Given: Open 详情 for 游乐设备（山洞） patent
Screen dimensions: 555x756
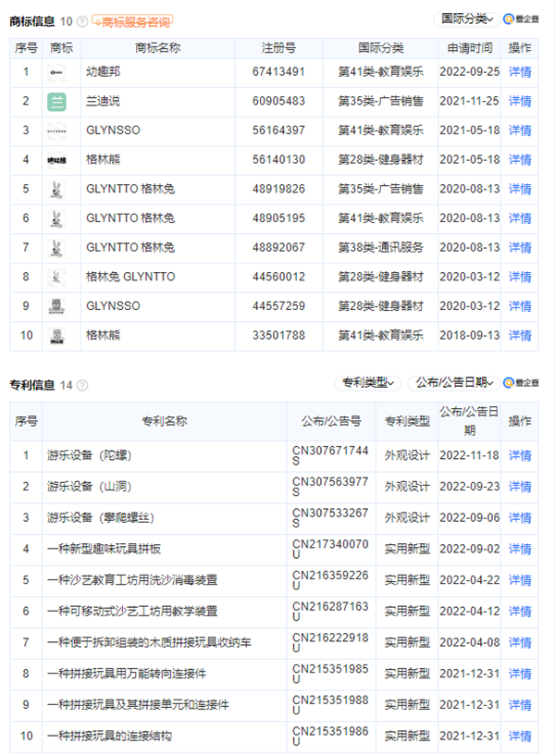Looking at the screenshot, I should (x=520, y=487).
